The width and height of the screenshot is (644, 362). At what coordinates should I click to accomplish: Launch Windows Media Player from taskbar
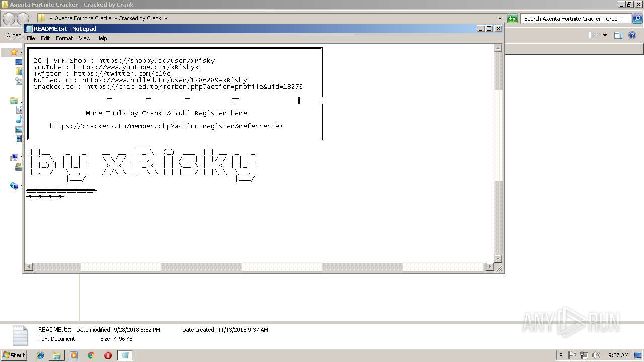point(74,355)
